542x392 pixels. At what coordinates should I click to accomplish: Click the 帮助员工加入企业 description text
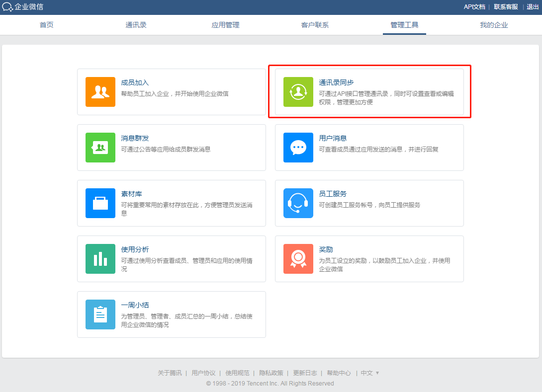pos(175,93)
